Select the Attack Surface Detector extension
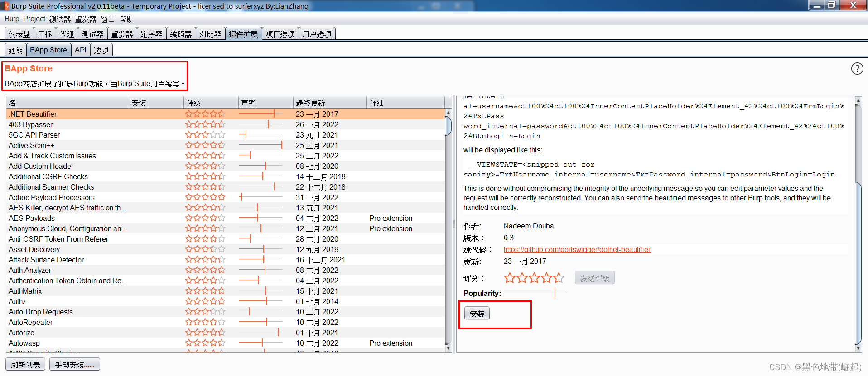Screen dimensions: 868x376 [x=226, y=260]
